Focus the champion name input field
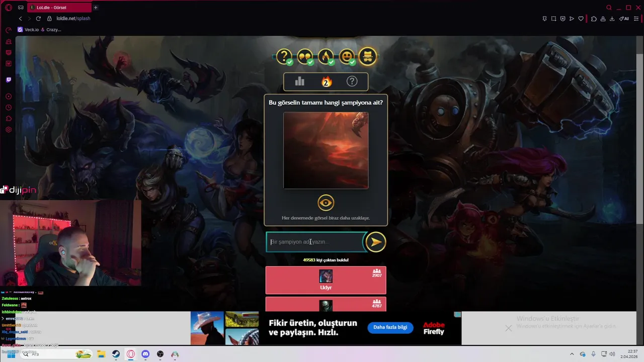 314,242
